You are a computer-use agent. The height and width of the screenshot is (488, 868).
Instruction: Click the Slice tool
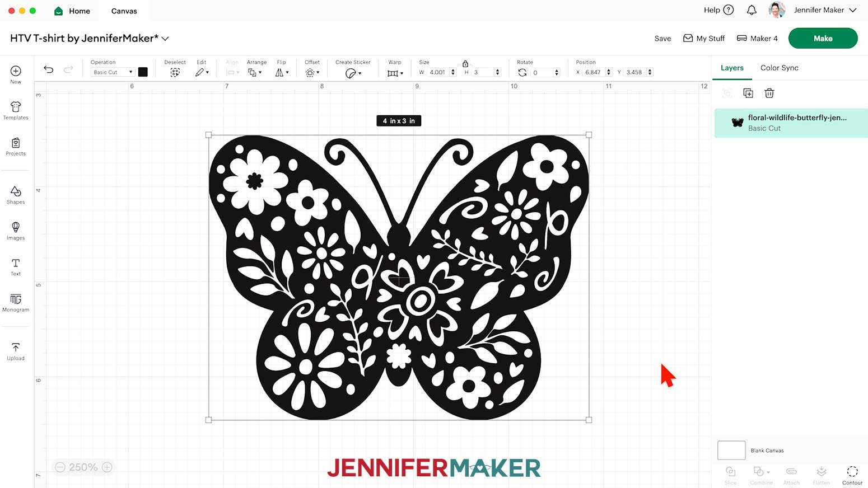click(730, 475)
